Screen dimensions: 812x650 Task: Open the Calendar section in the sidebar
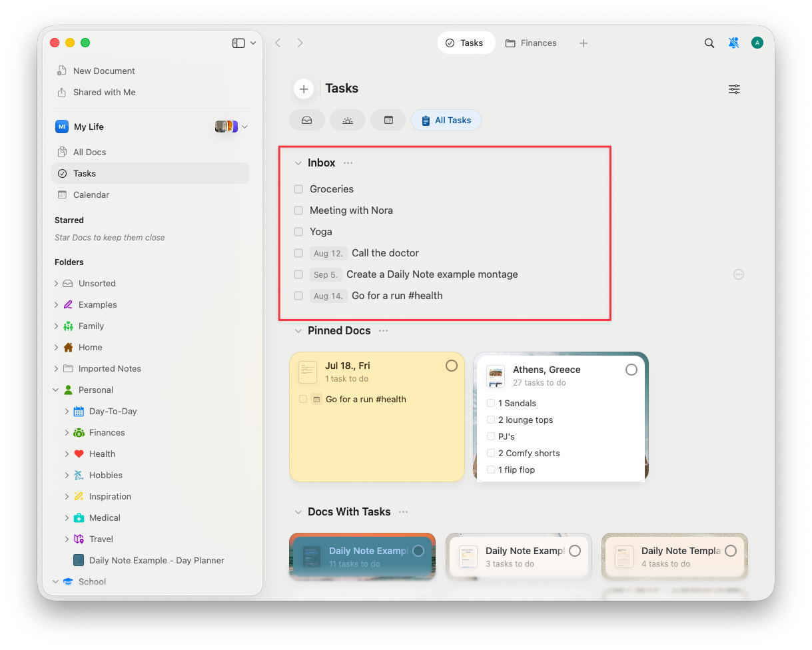click(x=91, y=194)
